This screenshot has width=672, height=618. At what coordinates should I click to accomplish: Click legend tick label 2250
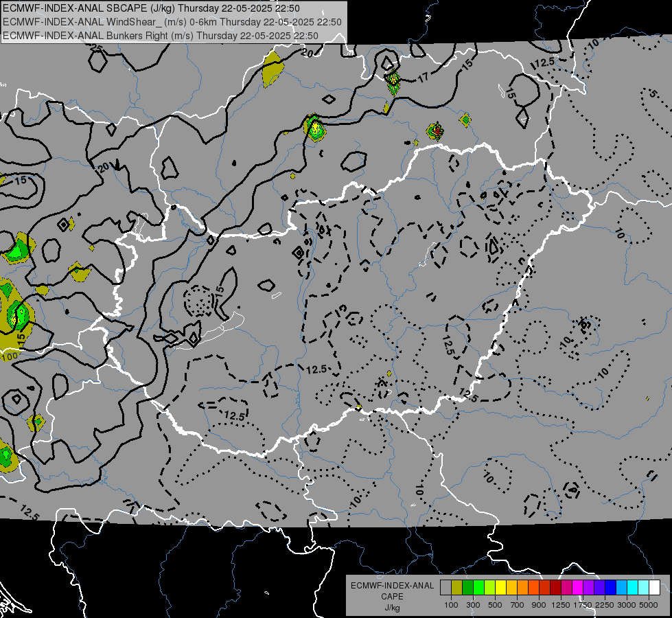click(x=605, y=605)
